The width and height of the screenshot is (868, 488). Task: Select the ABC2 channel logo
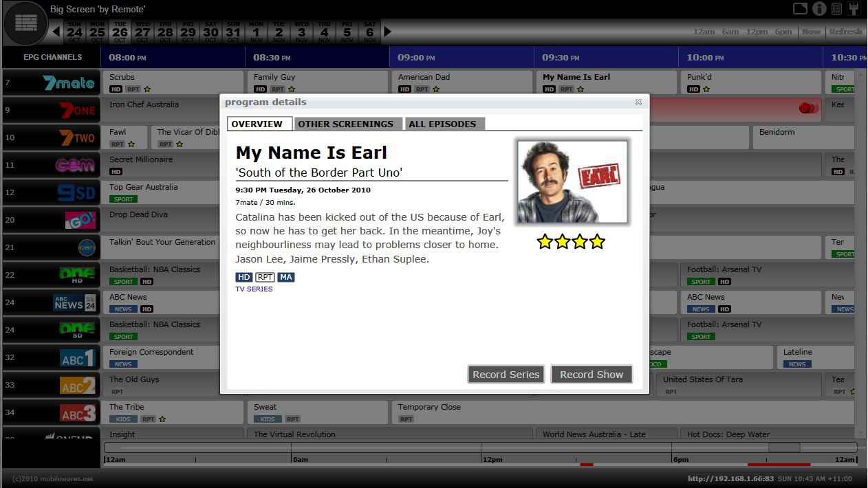[x=77, y=385]
